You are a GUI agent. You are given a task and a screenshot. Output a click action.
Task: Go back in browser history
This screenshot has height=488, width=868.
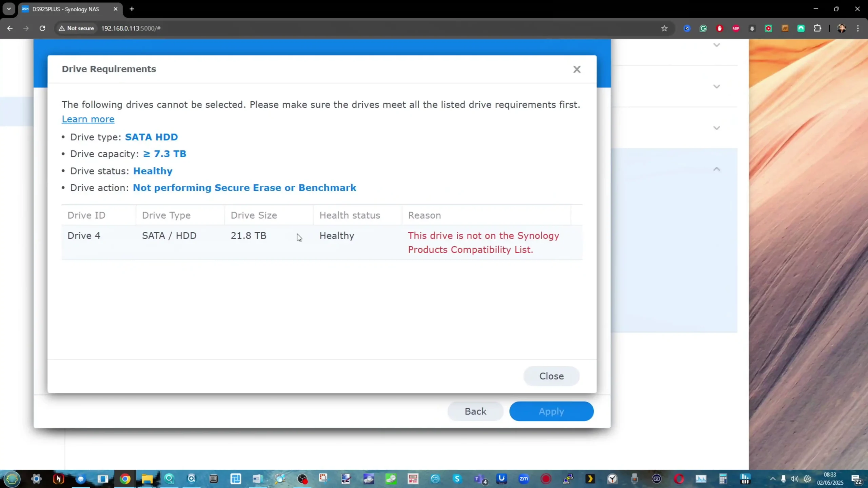10,28
